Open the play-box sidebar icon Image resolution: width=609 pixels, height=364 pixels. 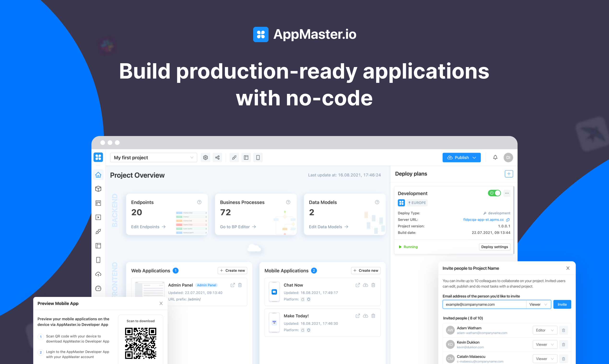tap(98, 217)
